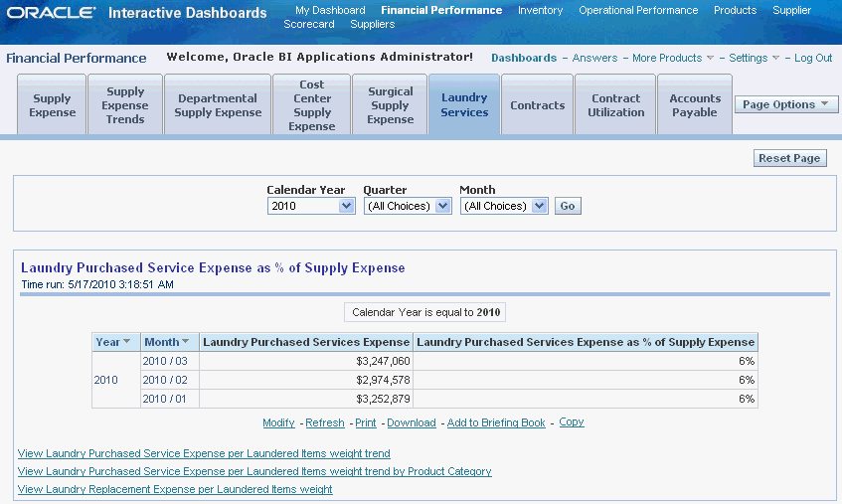
Task: Open the Supply Expense tab
Action: (52, 105)
